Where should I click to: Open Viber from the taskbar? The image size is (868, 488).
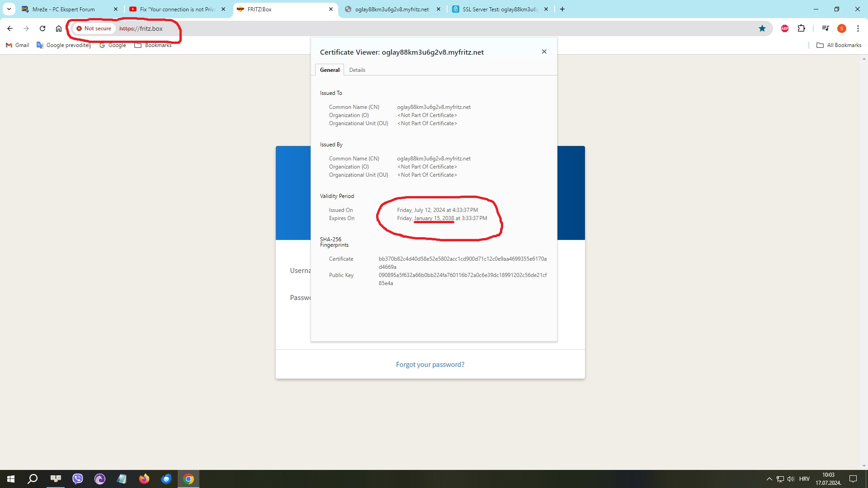point(78,479)
